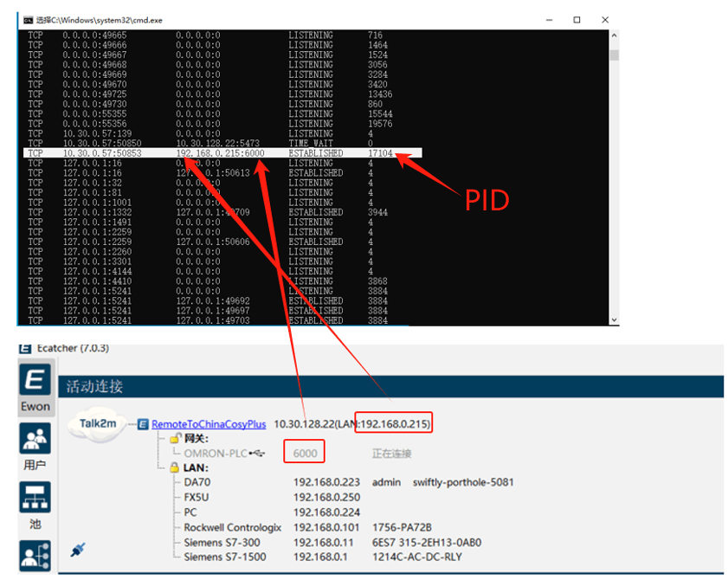728x580 pixels.
Task: Click the IP address 192.168.0.223
Action: click(x=327, y=482)
